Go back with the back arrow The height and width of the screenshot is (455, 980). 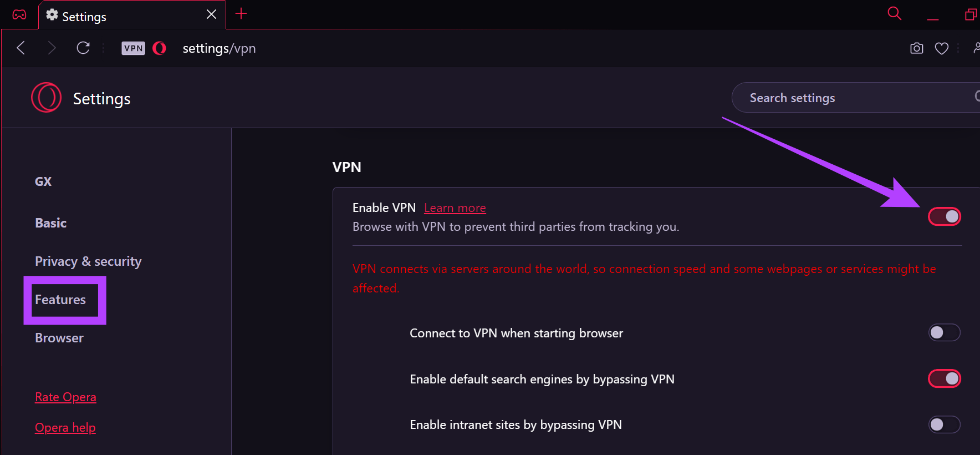(x=21, y=48)
